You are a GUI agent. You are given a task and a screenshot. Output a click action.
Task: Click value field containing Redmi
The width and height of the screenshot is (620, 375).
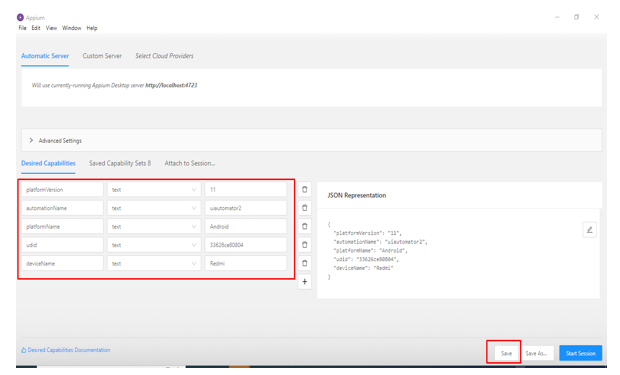click(x=246, y=263)
